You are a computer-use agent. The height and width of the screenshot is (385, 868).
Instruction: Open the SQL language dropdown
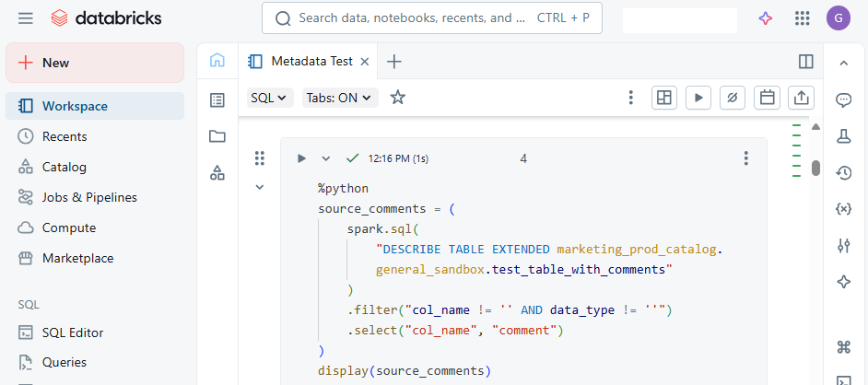pyautogui.click(x=270, y=98)
